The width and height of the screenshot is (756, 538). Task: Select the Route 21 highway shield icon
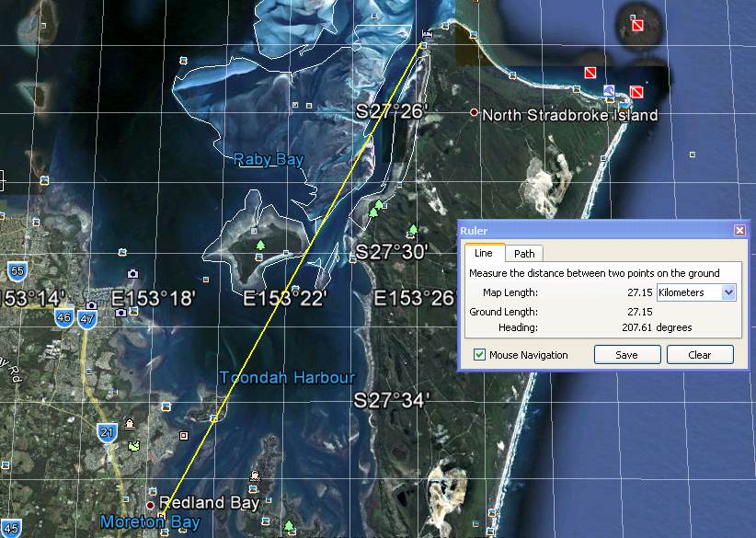pos(107,430)
